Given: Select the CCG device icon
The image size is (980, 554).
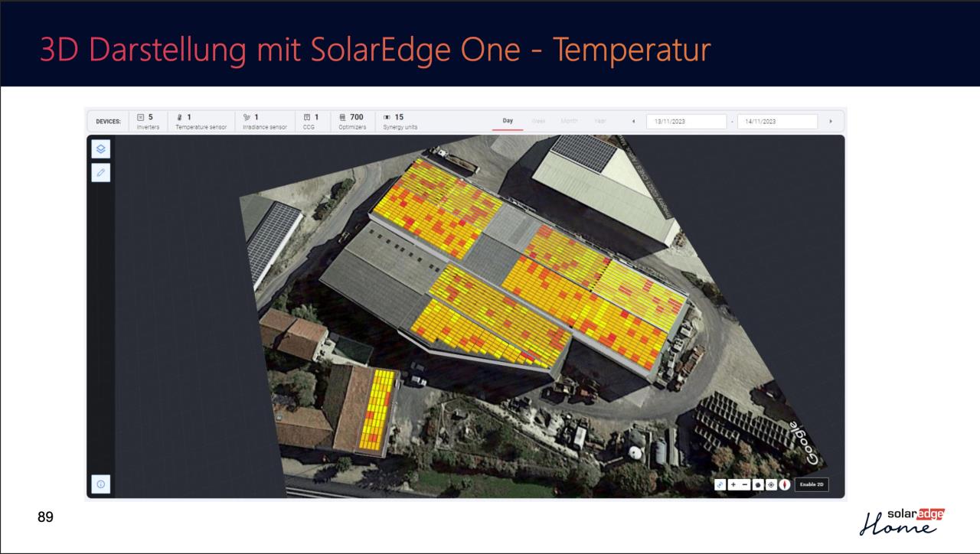Looking at the screenshot, I should pyautogui.click(x=306, y=117).
